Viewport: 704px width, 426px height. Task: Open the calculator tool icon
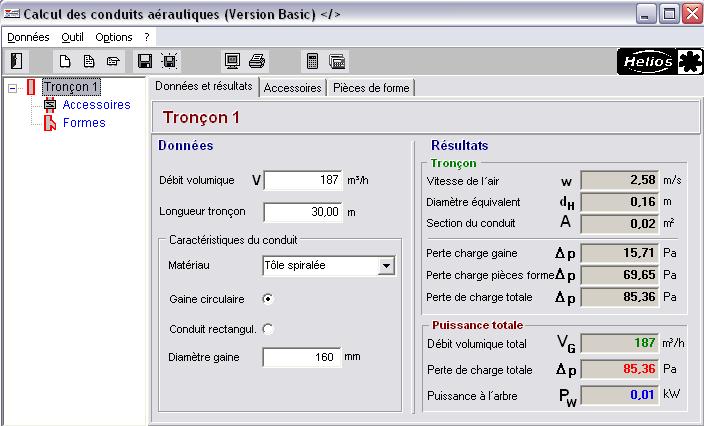312,61
